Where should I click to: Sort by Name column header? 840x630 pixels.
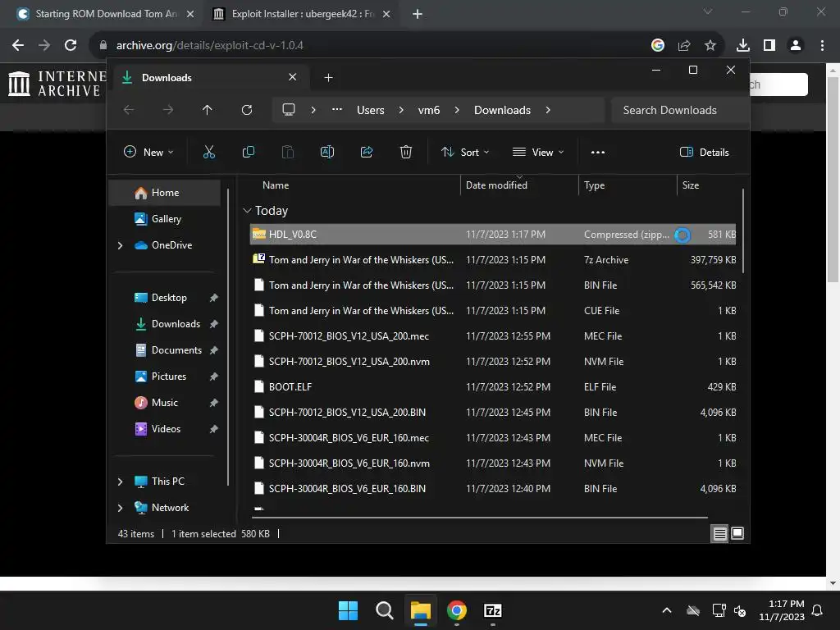[276, 185]
